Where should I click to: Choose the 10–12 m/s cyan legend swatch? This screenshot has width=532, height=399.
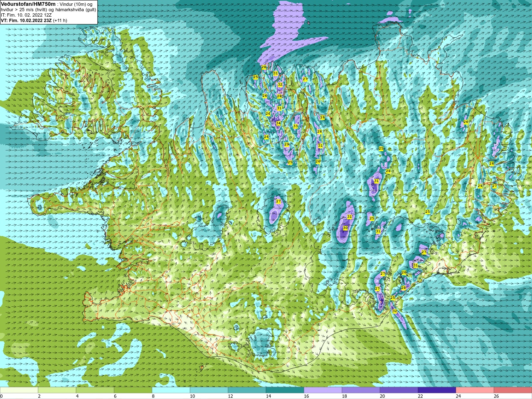tap(209, 390)
